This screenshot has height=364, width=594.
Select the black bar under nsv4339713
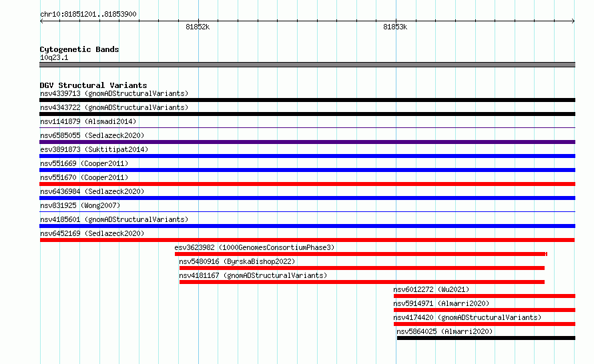click(x=307, y=100)
